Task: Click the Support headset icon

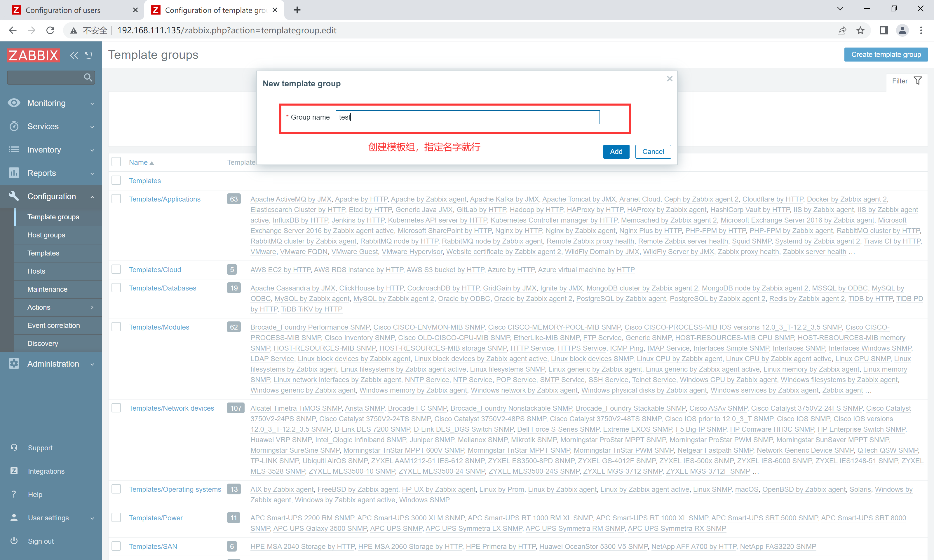Action: pyautogui.click(x=14, y=447)
